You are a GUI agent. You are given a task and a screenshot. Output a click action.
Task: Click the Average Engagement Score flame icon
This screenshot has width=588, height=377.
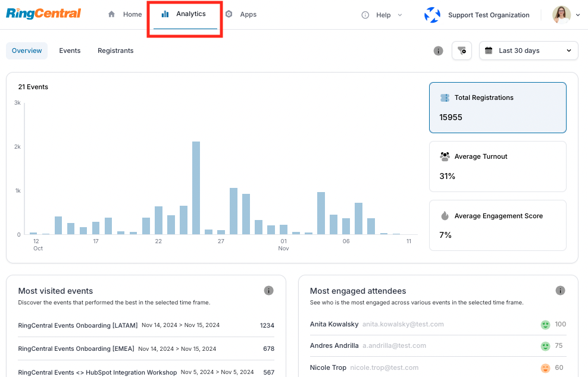[x=445, y=215]
